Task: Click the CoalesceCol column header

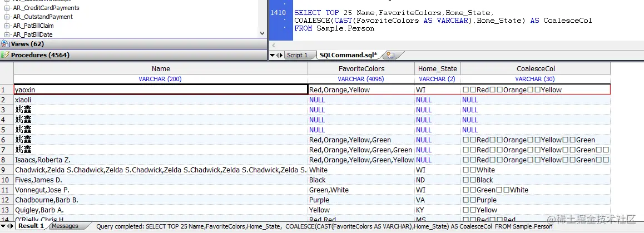Action: [536, 69]
